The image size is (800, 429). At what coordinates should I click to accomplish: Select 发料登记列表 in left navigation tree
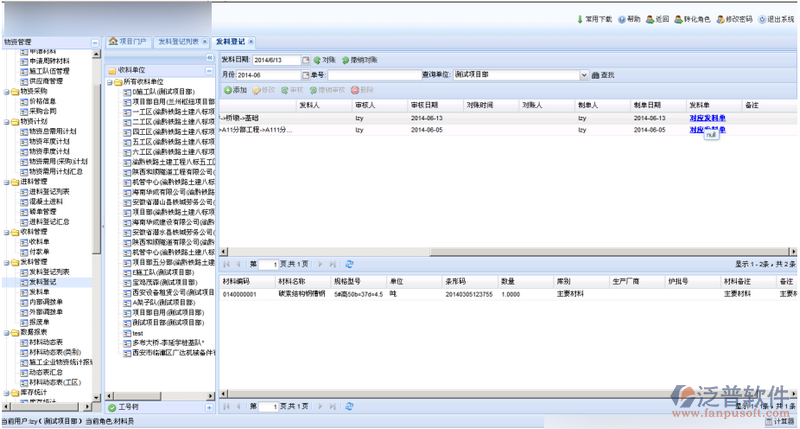pos(48,272)
